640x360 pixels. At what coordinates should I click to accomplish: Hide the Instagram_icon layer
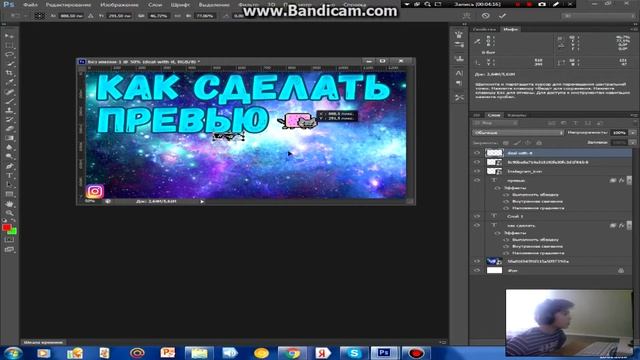click(x=477, y=171)
